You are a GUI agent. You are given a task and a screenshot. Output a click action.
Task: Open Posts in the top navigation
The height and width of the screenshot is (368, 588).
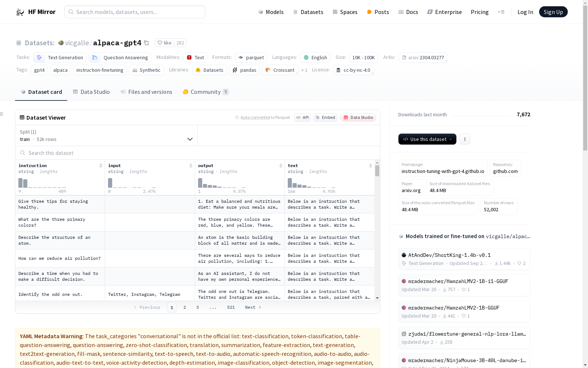(378, 12)
